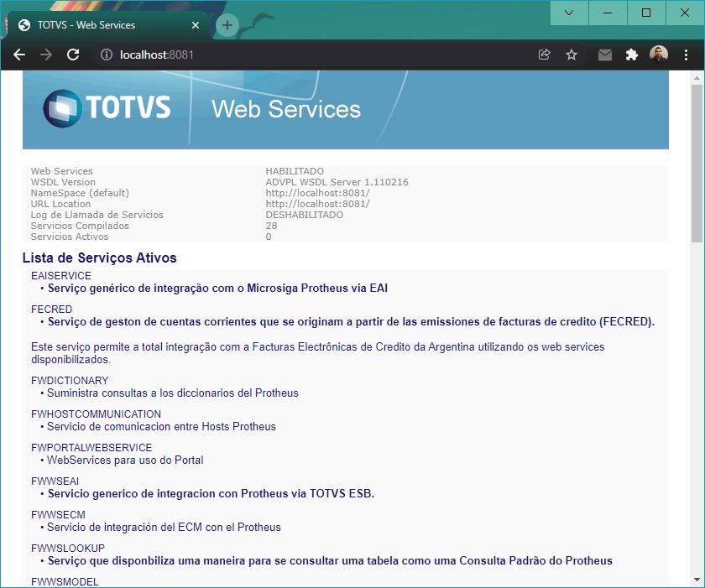Image resolution: width=705 pixels, height=588 pixels.
Task: Bookmark this page with the star icon
Action: (x=571, y=55)
